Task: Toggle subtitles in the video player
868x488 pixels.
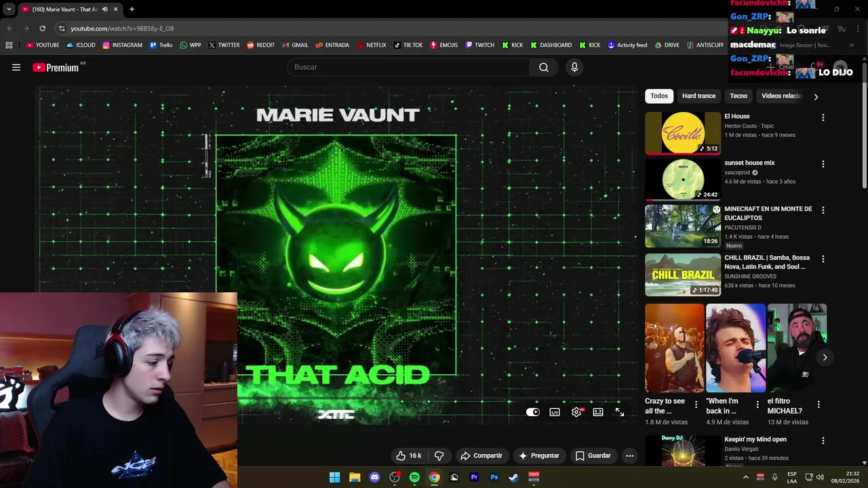Action: click(555, 412)
